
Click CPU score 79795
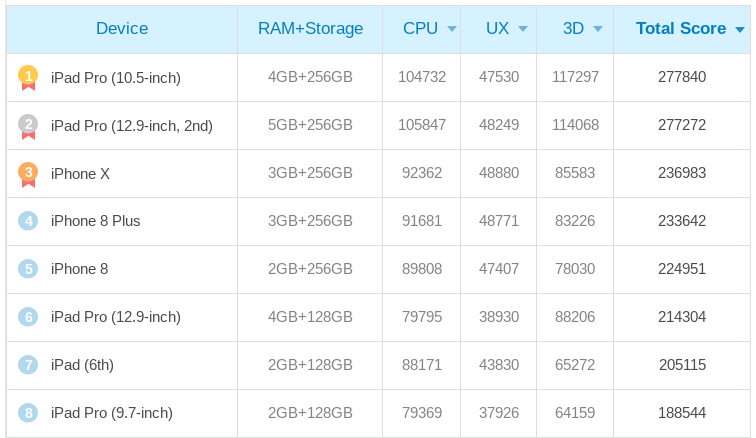click(422, 317)
